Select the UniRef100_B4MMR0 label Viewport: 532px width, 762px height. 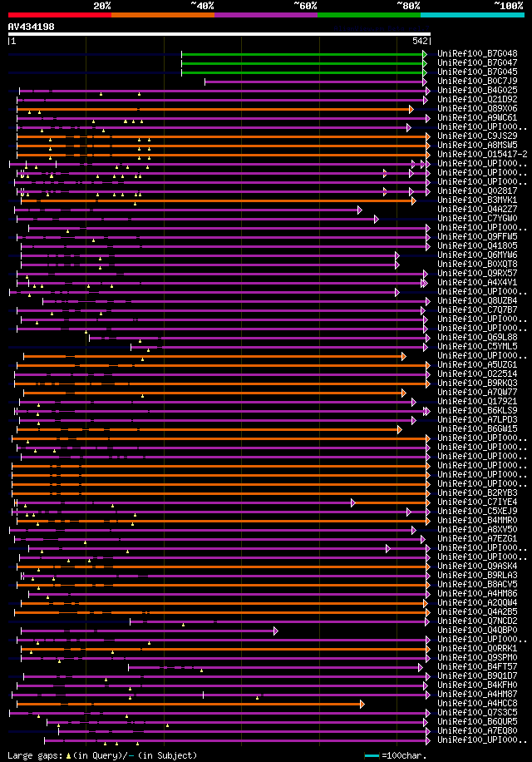pos(477,521)
